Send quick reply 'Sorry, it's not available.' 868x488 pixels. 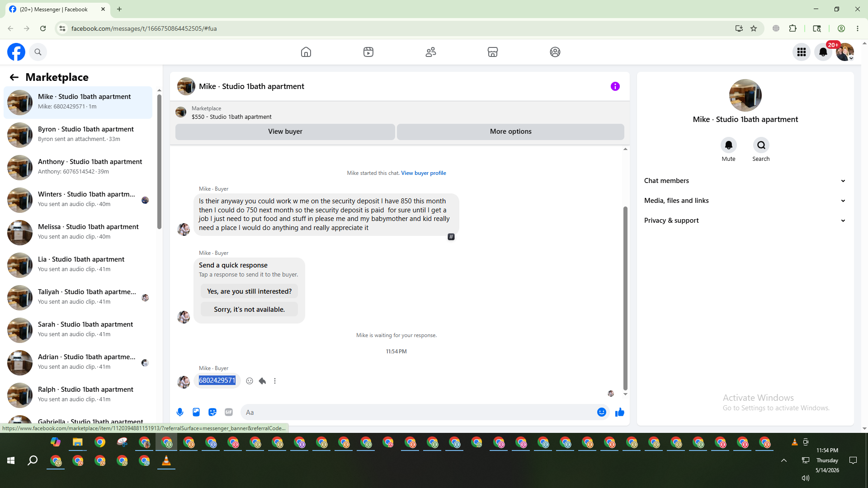click(250, 310)
